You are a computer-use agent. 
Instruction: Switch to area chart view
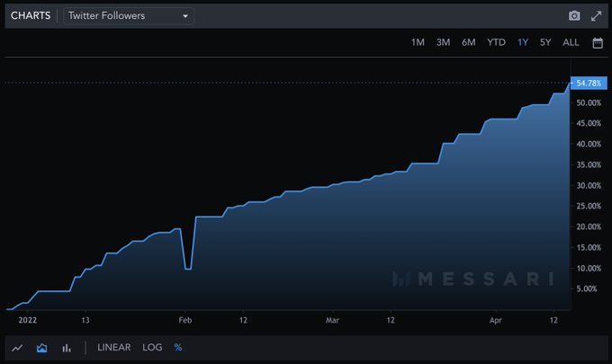tap(41, 348)
